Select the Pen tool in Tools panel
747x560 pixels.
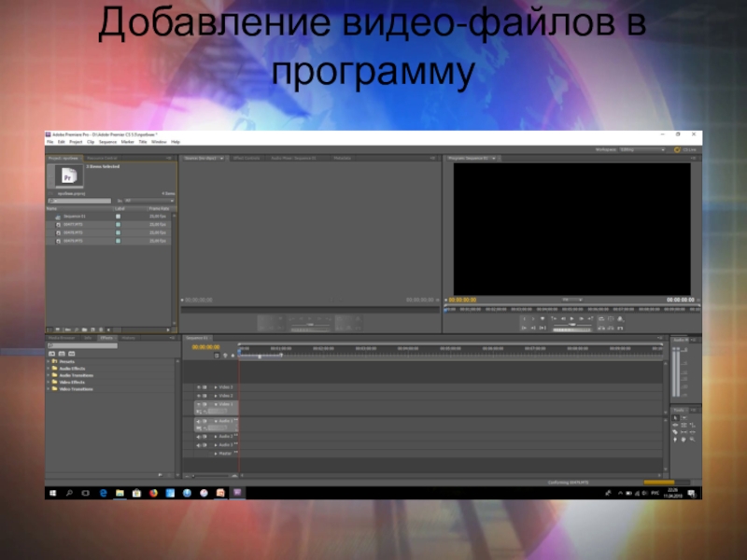point(676,440)
